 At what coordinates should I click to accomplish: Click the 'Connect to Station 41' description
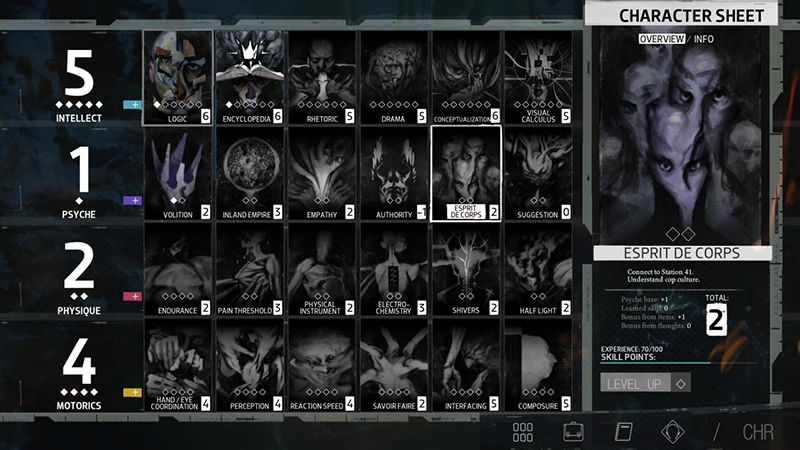[x=663, y=276]
